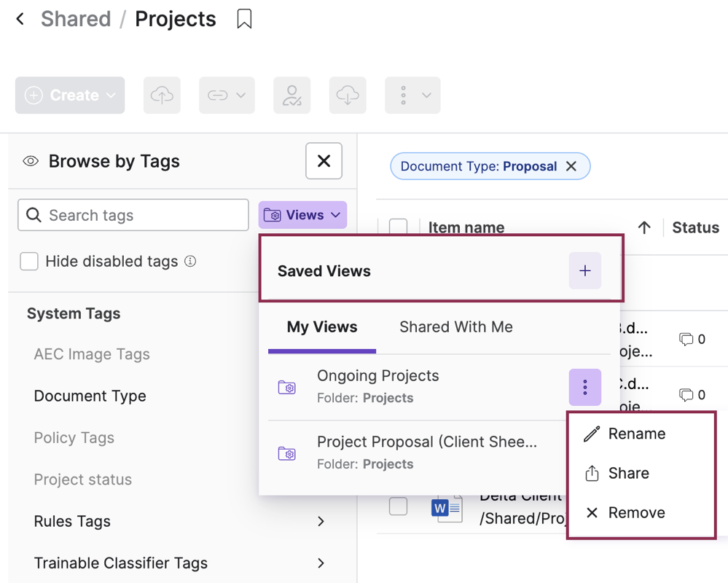Click the user review toolbar icon
Screen dimensions: 728x583
point(291,95)
